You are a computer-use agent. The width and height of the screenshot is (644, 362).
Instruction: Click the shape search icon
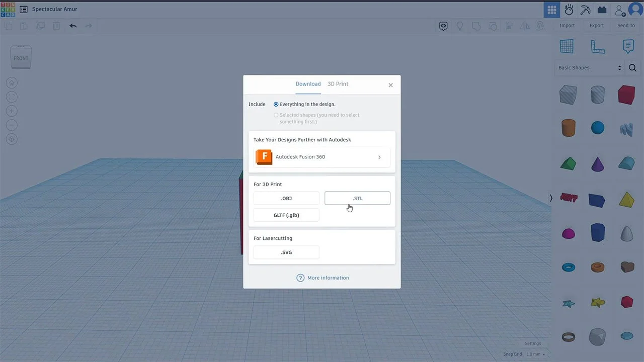pos(632,67)
